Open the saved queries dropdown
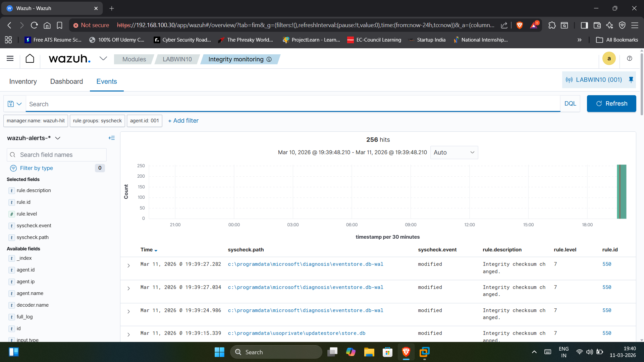This screenshot has width=644, height=362. point(15,104)
